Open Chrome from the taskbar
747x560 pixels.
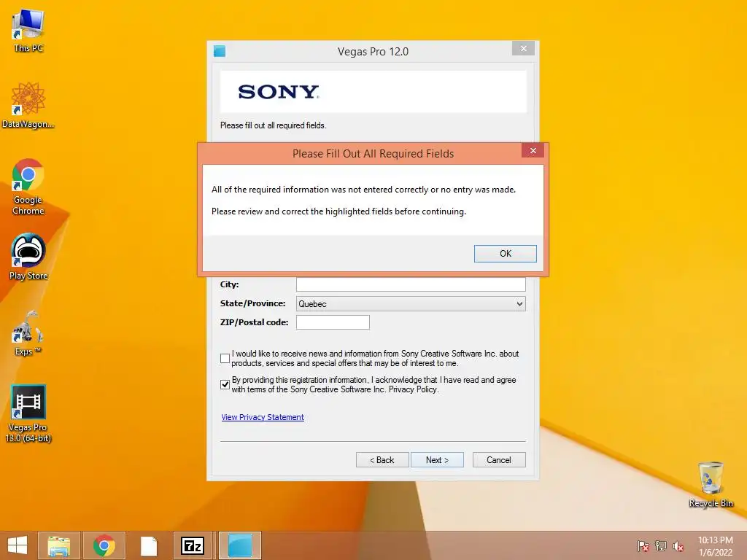[x=104, y=545]
